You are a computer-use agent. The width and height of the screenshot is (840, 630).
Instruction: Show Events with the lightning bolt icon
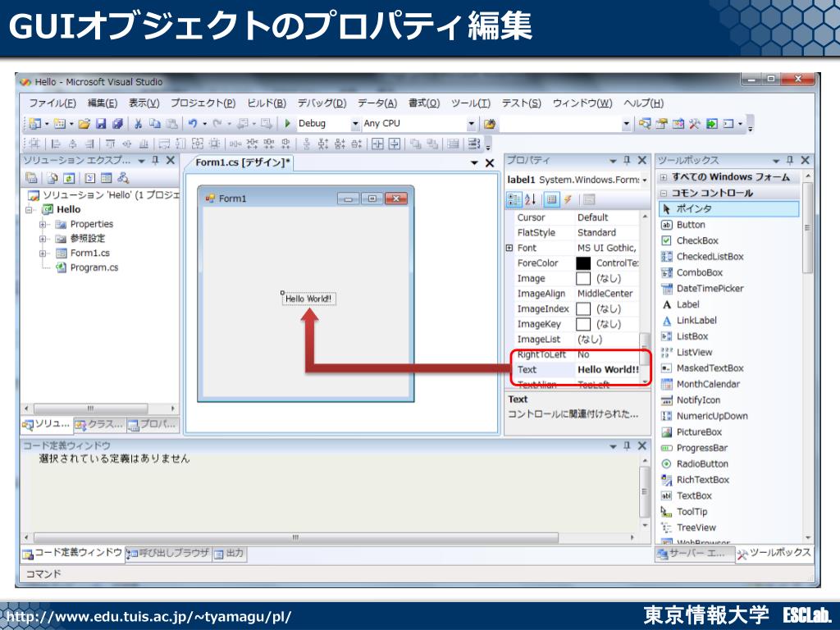click(568, 200)
